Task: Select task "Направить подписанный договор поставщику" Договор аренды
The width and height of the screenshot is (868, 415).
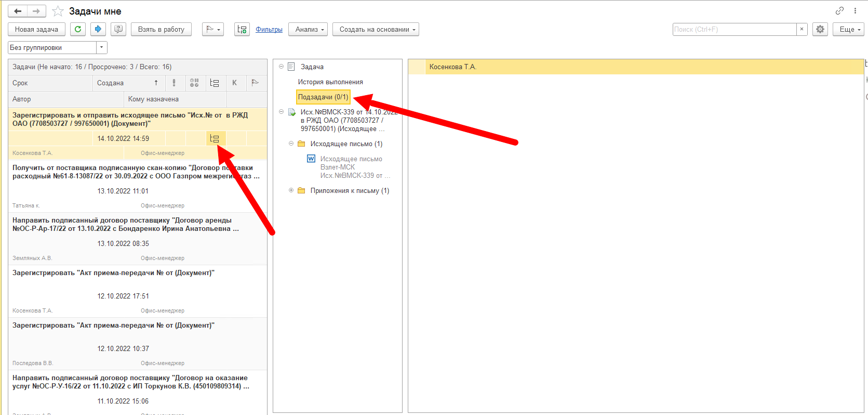Action: (138, 239)
